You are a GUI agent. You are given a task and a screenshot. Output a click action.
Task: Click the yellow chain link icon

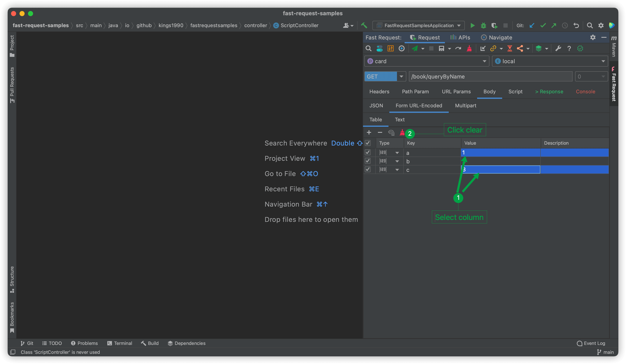[x=493, y=48]
